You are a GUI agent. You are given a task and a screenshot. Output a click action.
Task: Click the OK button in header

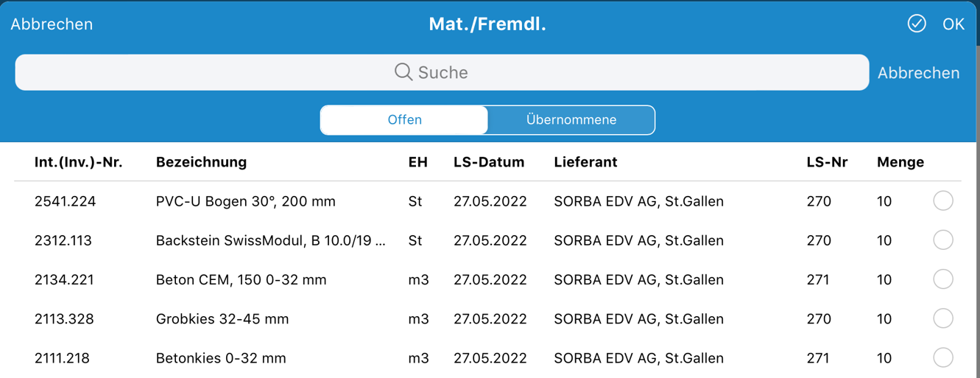[953, 24]
